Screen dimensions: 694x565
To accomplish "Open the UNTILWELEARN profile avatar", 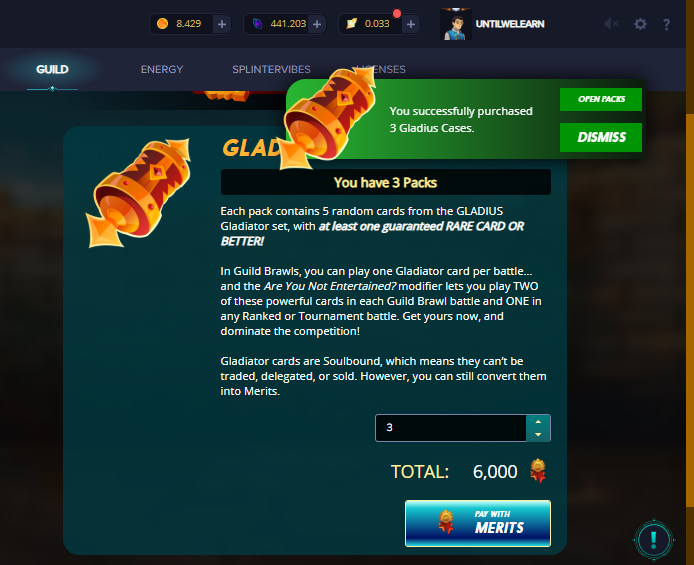I will [456, 24].
